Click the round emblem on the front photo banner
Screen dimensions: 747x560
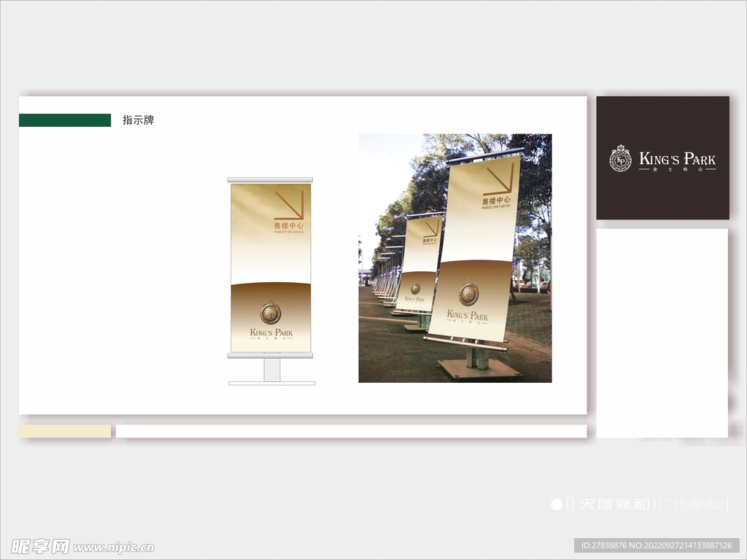pos(468,293)
